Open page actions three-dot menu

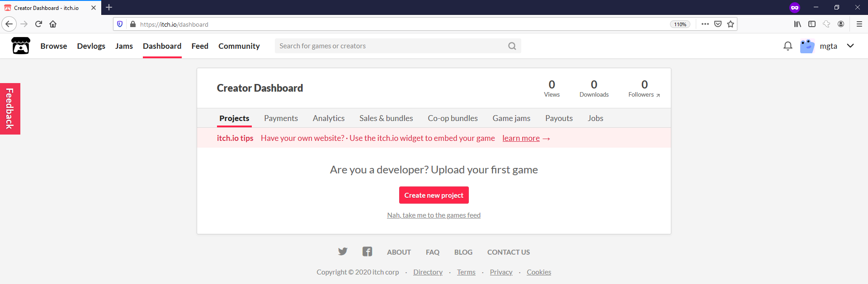click(x=705, y=24)
